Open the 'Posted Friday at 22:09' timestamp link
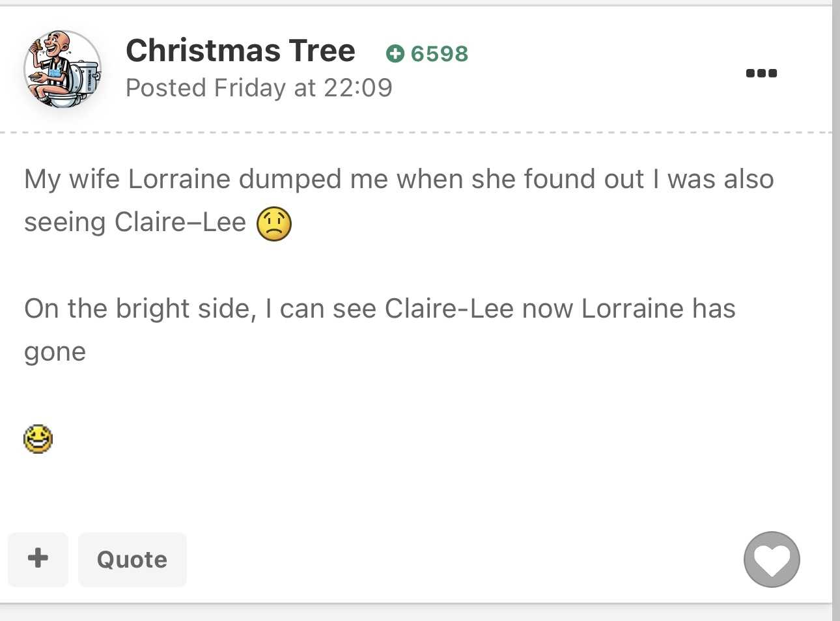 click(259, 88)
